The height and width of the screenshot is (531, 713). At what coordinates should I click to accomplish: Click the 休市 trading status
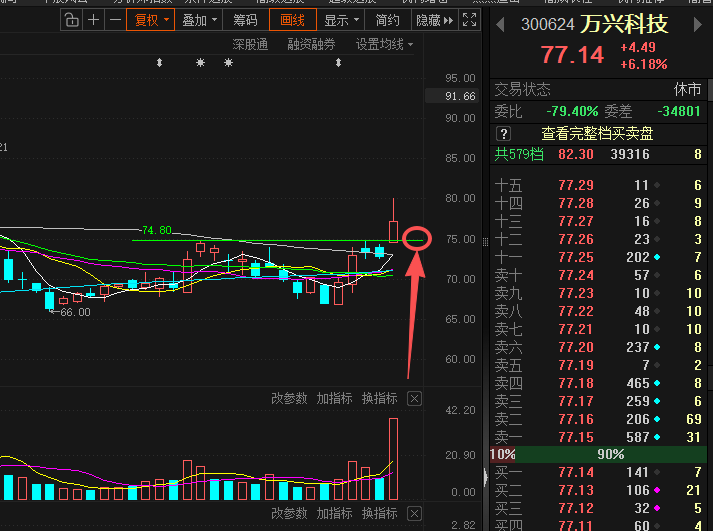[x=687, y=90]
